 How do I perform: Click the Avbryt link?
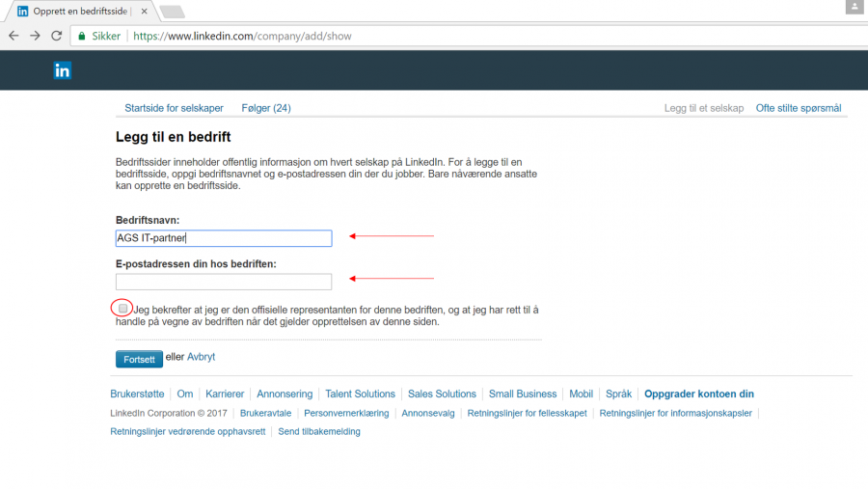pos(201,357)
